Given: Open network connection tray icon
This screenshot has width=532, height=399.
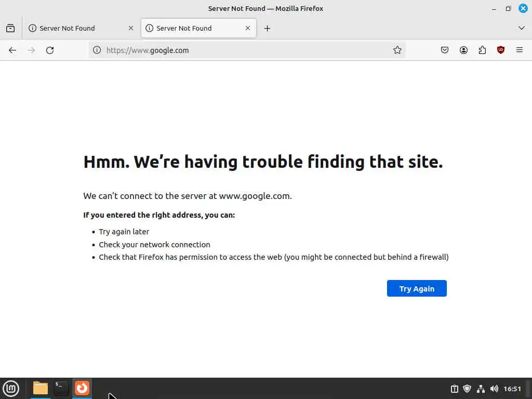Looking at the screenshot, I should coord(481,389).
